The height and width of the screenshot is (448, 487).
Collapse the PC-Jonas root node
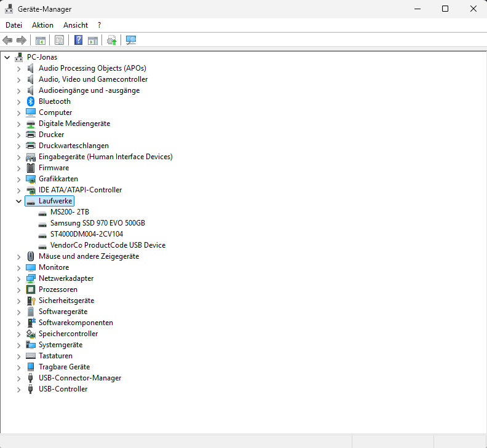(7, 57)
